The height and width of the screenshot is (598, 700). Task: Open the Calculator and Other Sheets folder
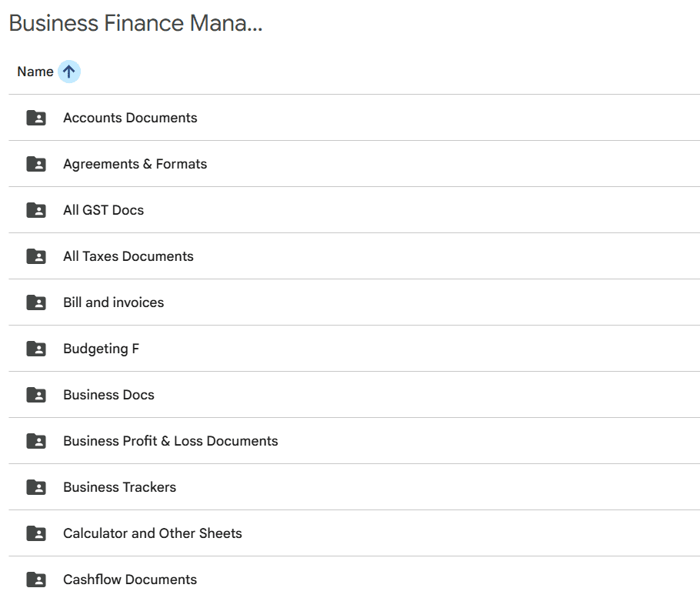pyautogui.click(x=152, y=533)
